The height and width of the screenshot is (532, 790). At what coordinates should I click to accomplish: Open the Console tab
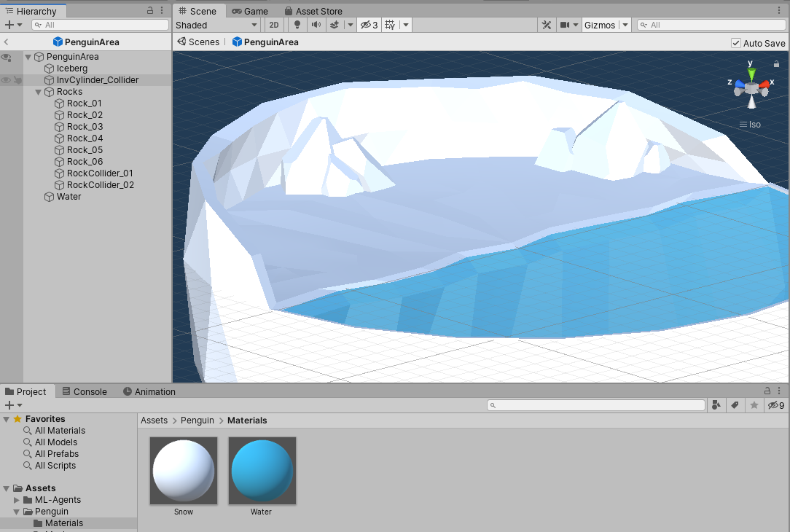pyautogui.click(x=84, y=391)
